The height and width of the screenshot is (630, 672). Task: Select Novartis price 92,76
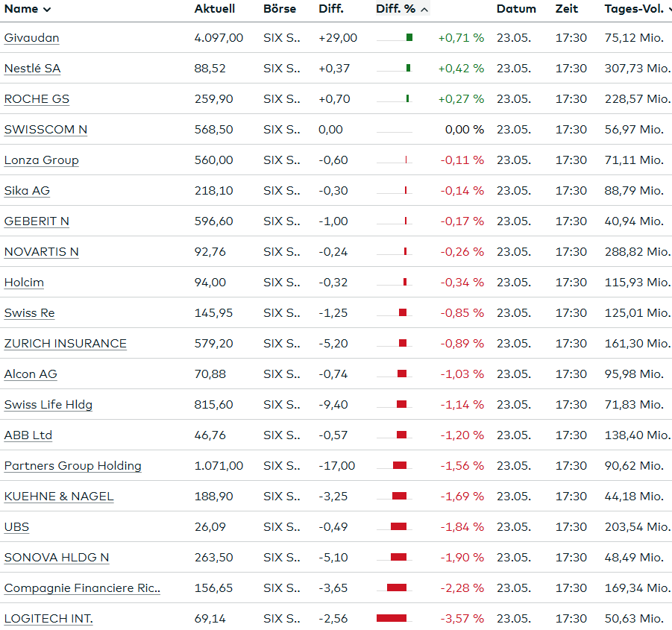(210, 252)
